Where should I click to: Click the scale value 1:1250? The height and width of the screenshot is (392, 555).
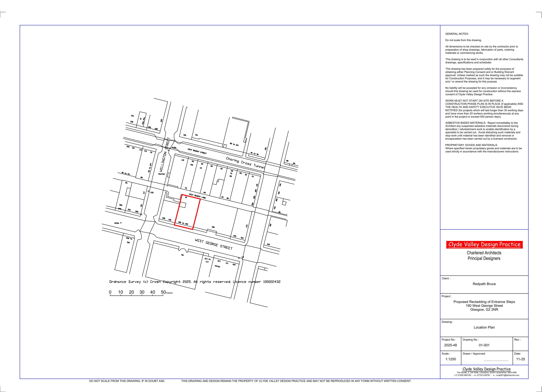451,359
